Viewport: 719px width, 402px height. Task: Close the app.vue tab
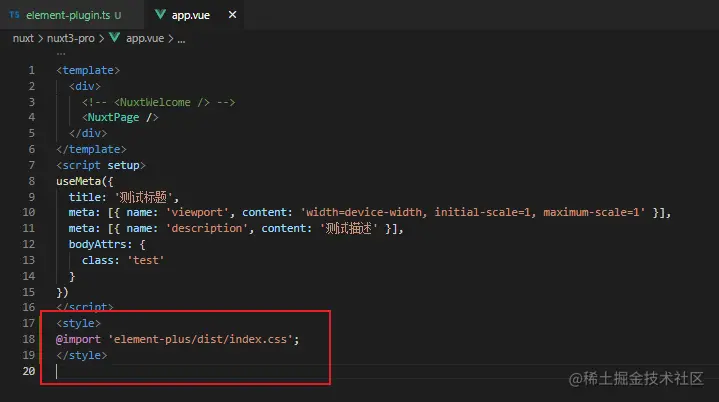pos(232,15)
